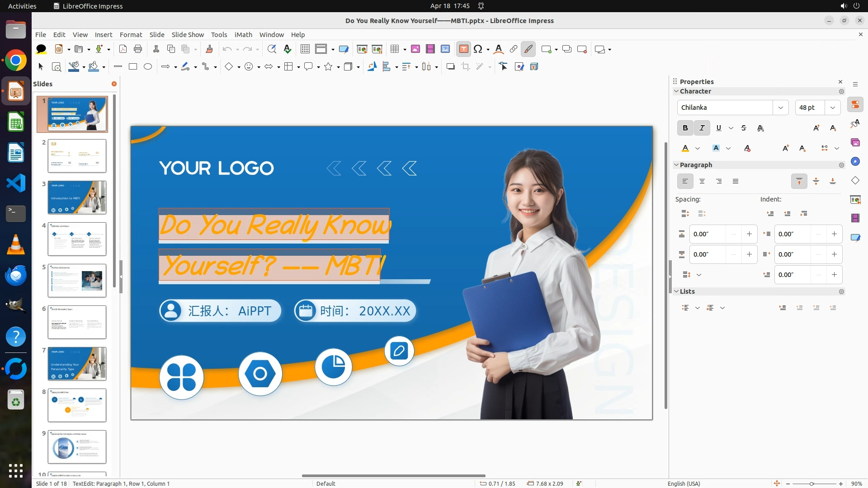
Task: Toggle the Display Grid icon
Action: tap(305, 49)
